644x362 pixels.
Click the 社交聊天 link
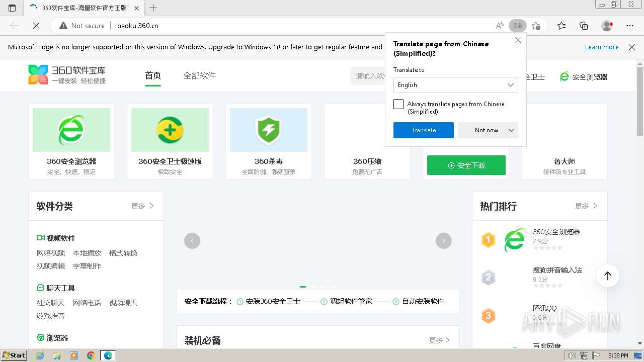coord(51,303)
